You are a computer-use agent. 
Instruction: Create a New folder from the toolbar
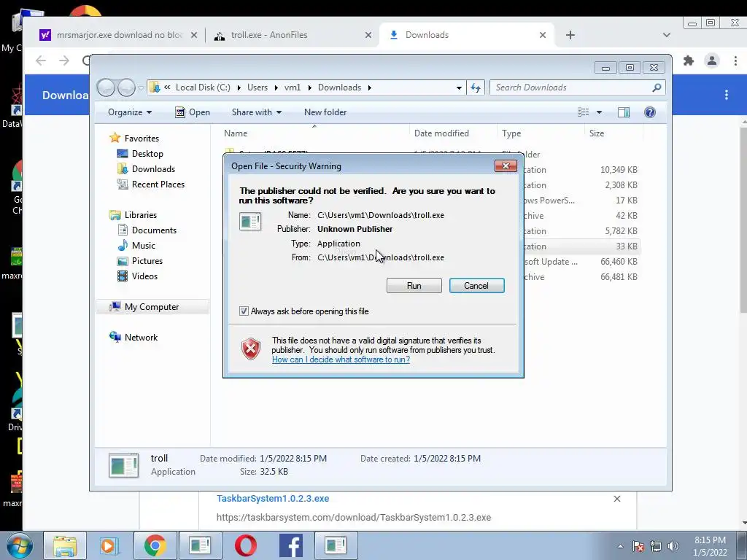[325, 112]
